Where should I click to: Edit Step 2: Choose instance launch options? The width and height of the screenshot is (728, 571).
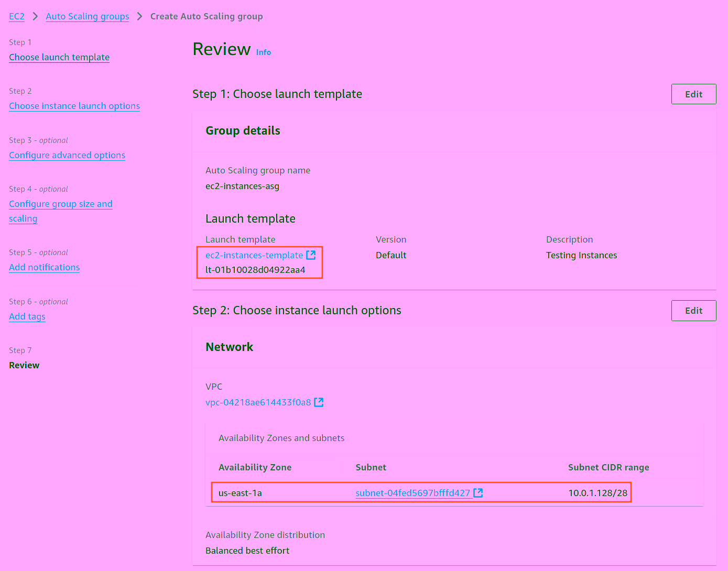[693, 310]
